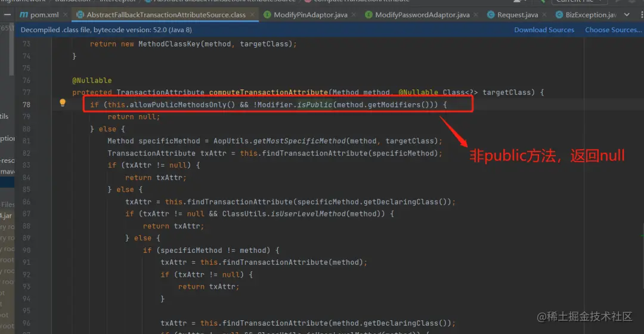Click the interface icon on ModifyPasswordAdaptor.java tab
Screen dimensions: 644x334
coord(369,15)
